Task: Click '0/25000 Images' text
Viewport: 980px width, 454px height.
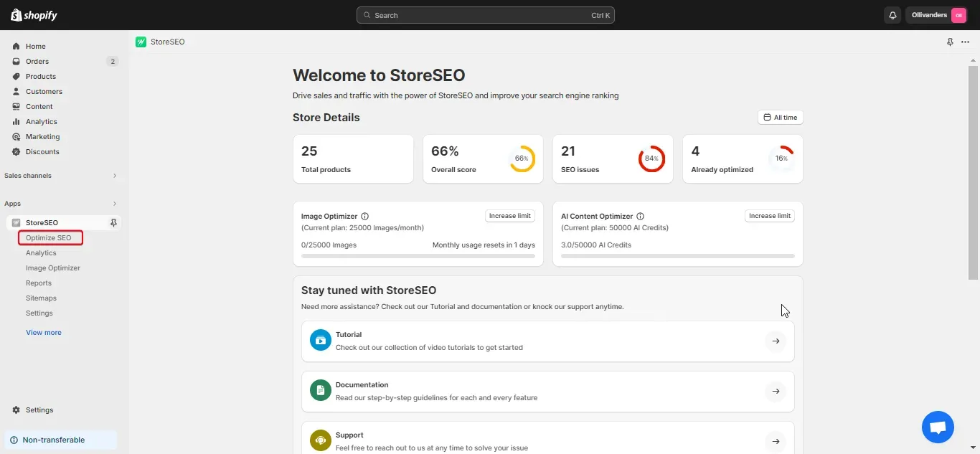Action: (x=329, y=245)
